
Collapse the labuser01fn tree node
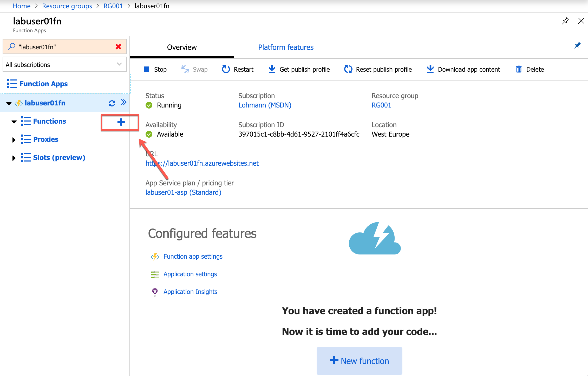9,104
